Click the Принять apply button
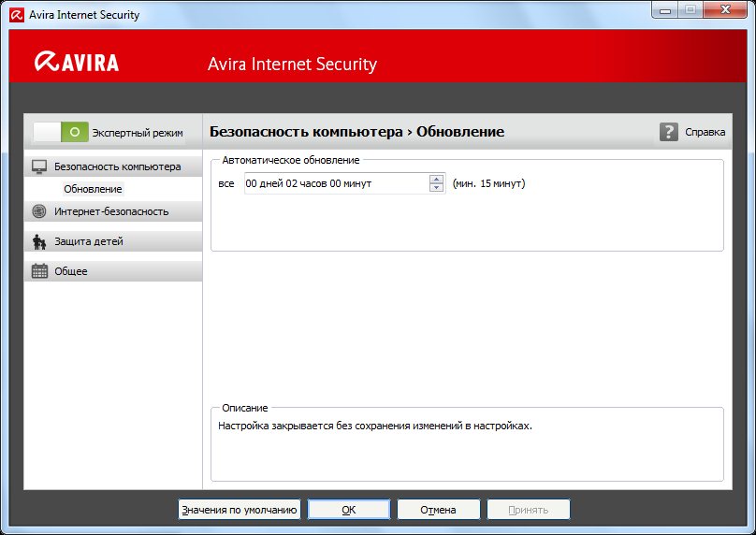 528,510
